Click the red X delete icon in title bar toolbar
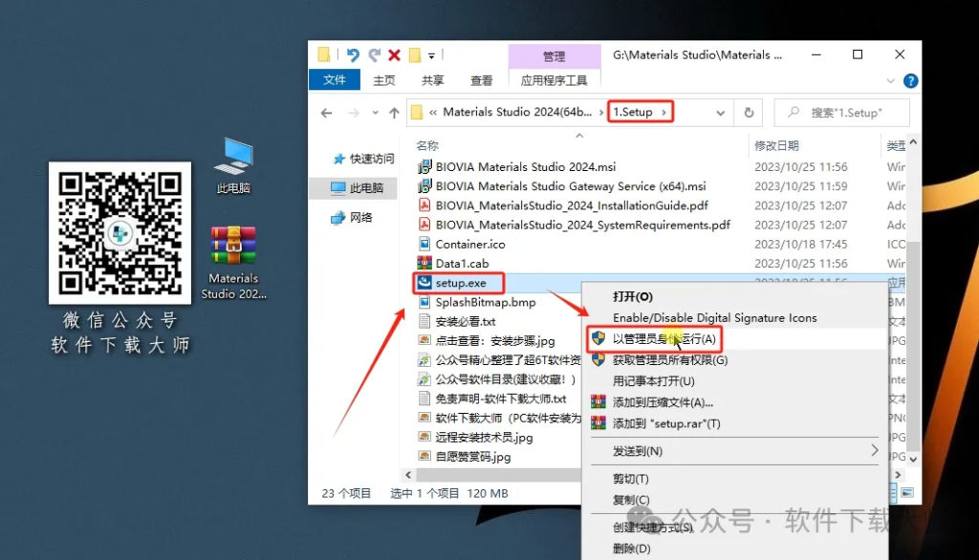979x560 pixels. pos(393,54)
